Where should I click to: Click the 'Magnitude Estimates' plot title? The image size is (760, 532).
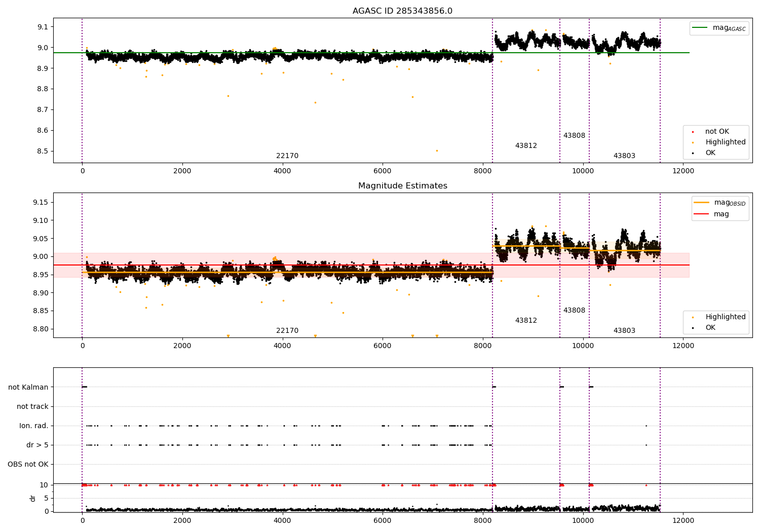[402, 186]
